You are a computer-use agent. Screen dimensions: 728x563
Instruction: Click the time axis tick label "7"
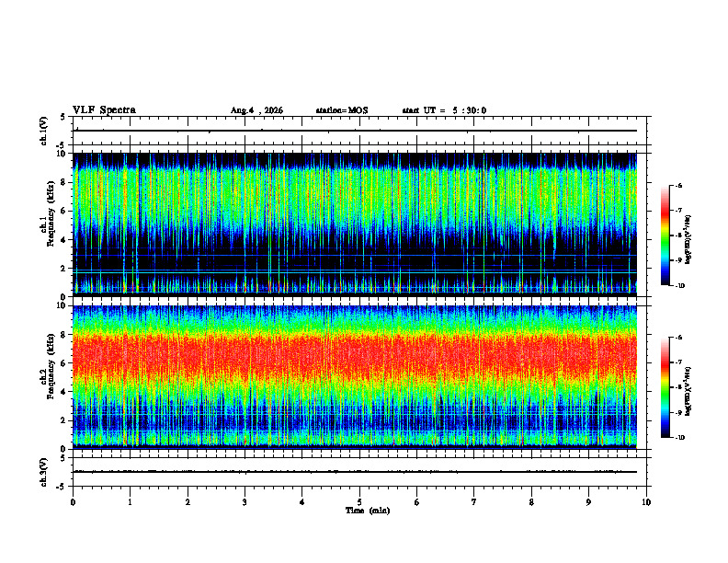[x=474, y=502]
